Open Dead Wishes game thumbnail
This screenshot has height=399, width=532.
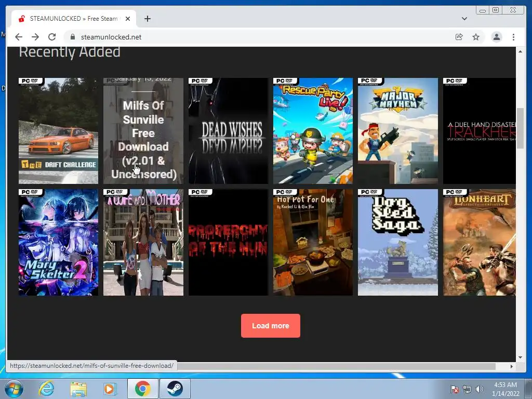click(x=228, y=131)
